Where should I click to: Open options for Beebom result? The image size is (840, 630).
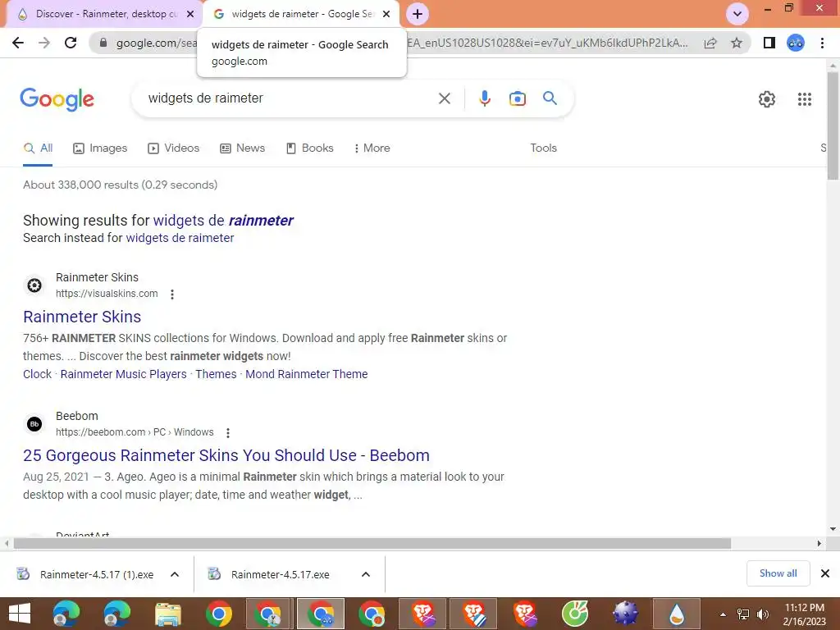tap(228, 433)
